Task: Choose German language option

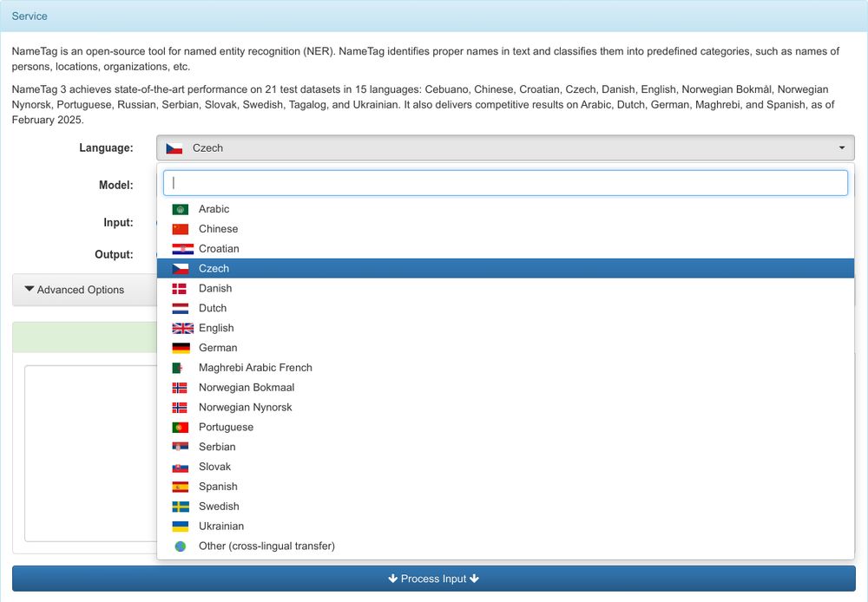Action: [x=505, y=348]
